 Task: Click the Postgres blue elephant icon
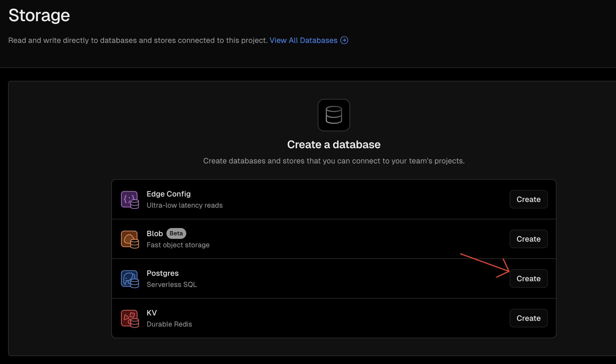point(130,279)
